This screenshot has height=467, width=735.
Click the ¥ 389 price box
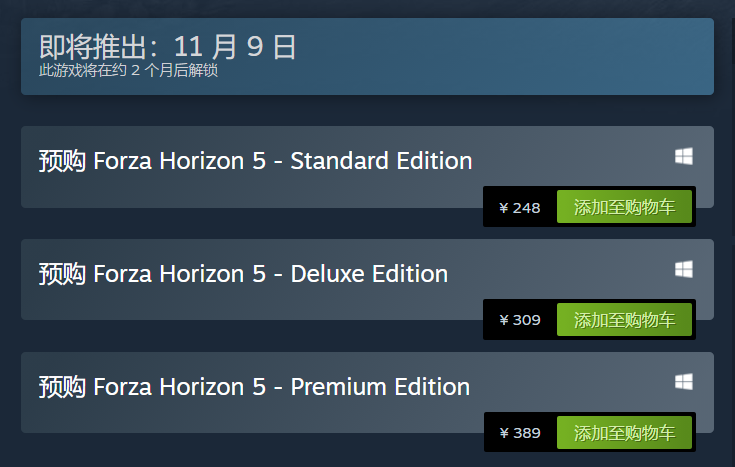520,433
